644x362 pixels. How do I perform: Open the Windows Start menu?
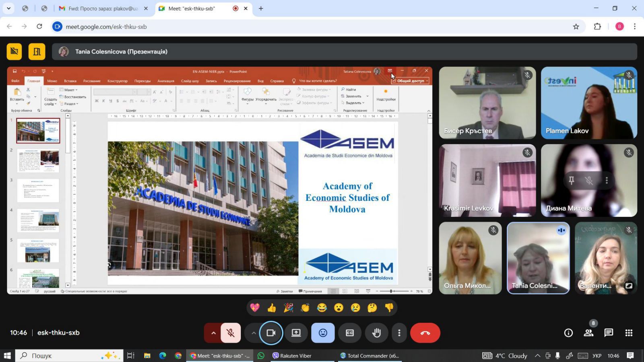(x=7, y=356)
